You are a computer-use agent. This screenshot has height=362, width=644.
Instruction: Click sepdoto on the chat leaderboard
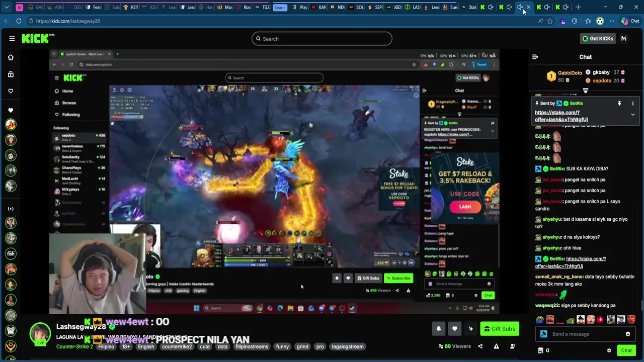(602, 80)
